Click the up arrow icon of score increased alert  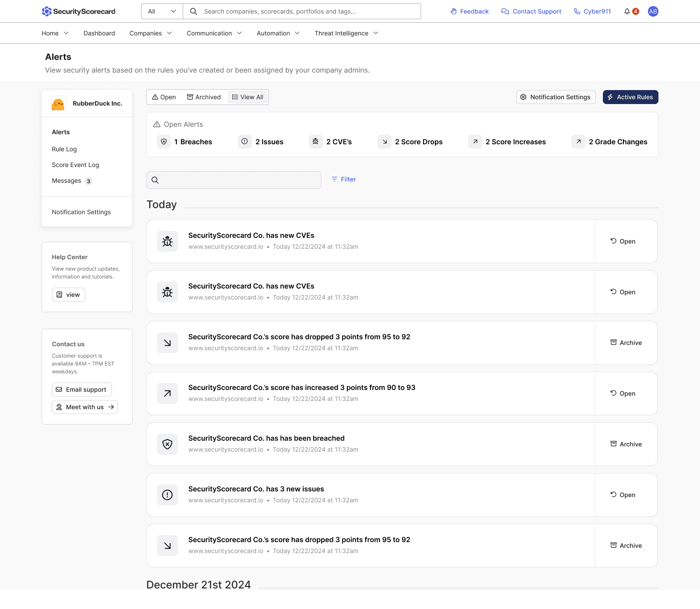pyautogui.click(x=167, y=393)
